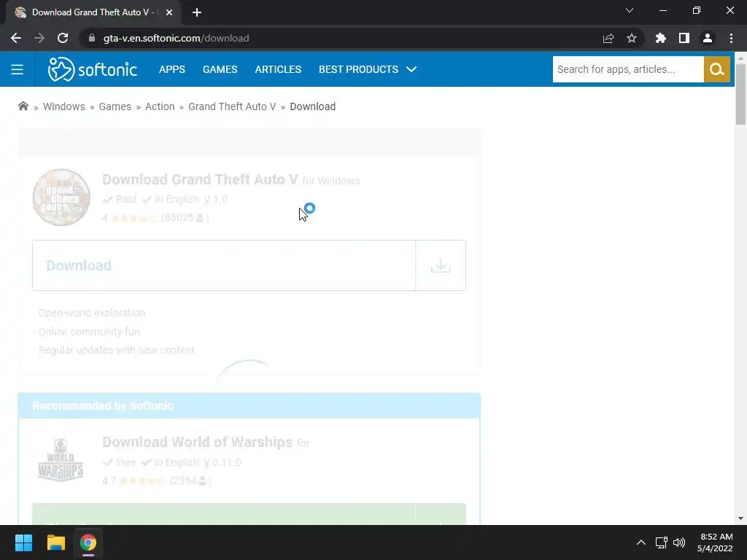Click the Chrome taskbar icon
Image resolution: width=747 pixels, height=560 pixels.
88,542
